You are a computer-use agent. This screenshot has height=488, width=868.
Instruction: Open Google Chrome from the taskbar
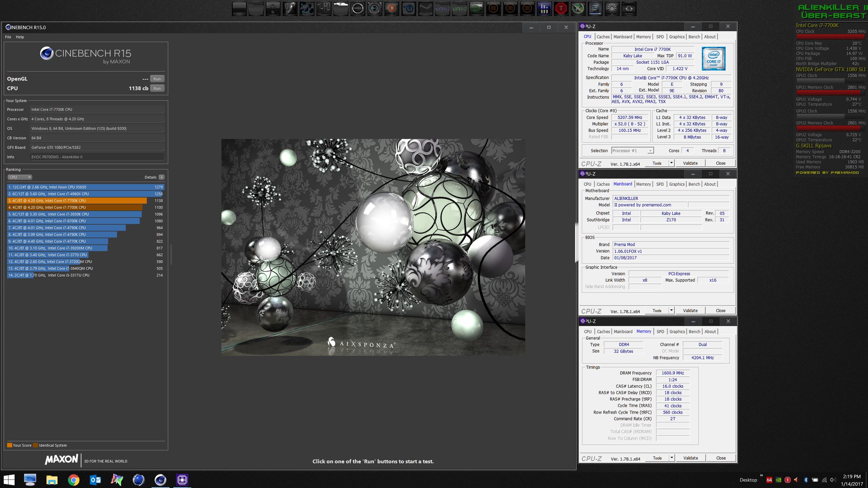[x=74, y=480]
